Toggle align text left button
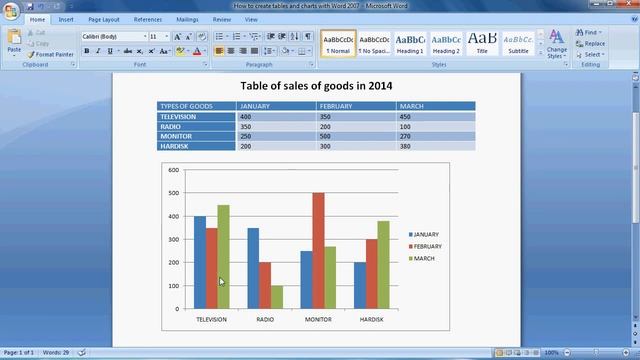Image resolution: width=640 pixels, height=360 pixels. [219, 51]
